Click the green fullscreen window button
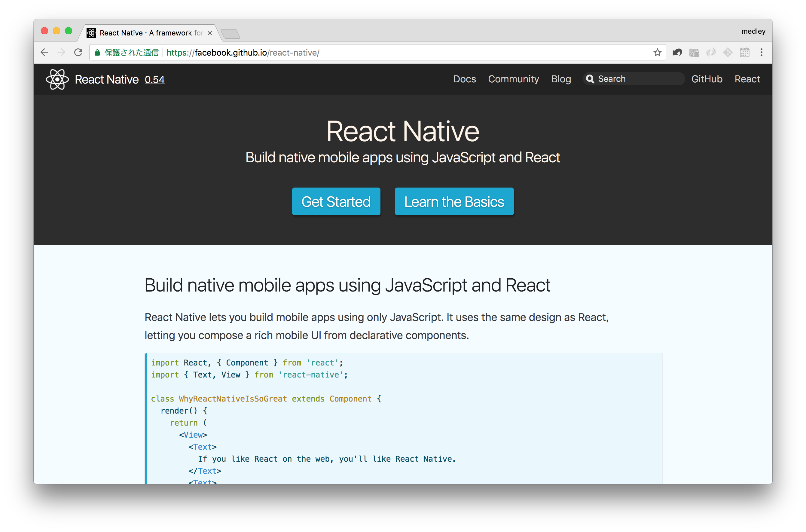Screen dimensions: 806x532 pos(69,31)
